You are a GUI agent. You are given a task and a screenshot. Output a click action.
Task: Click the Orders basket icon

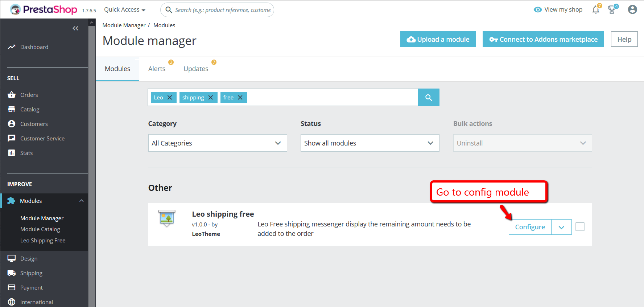pyautogui.click(x=12, y=95)
